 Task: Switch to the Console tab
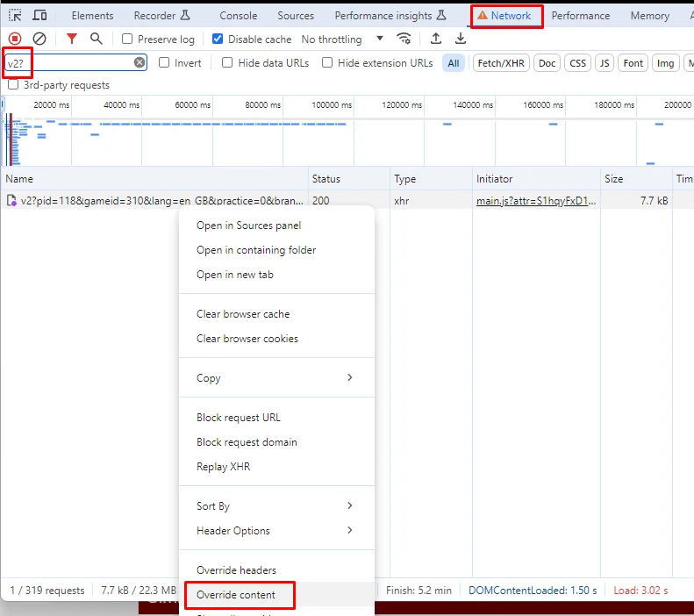[238, 16]
